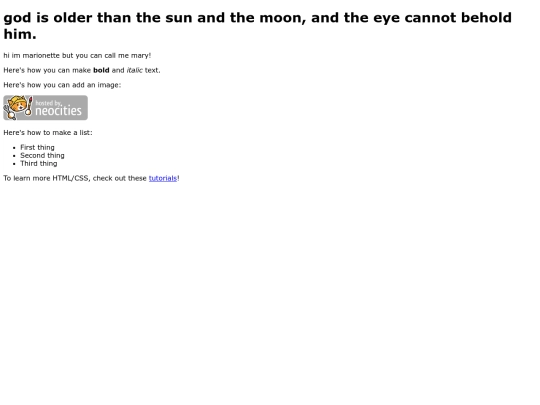
Task: Click the "Here's how you can add an image:" text
Action: coord(62,85)
